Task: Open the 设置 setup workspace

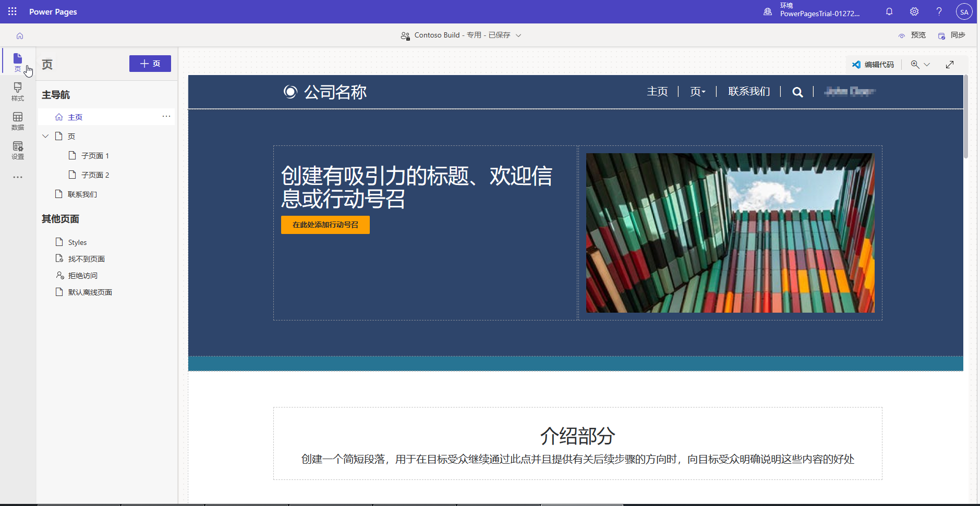Action: click(x=17, y=150)
